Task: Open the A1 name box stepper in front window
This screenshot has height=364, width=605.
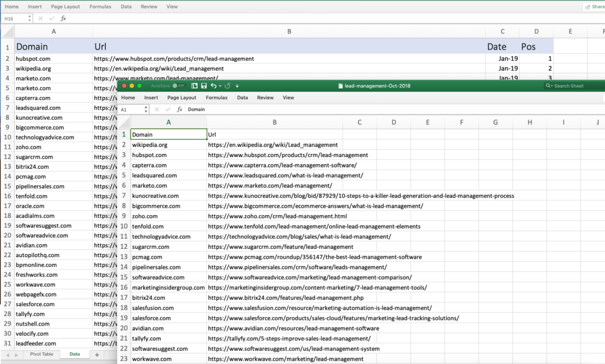Action: coord(146,110)
